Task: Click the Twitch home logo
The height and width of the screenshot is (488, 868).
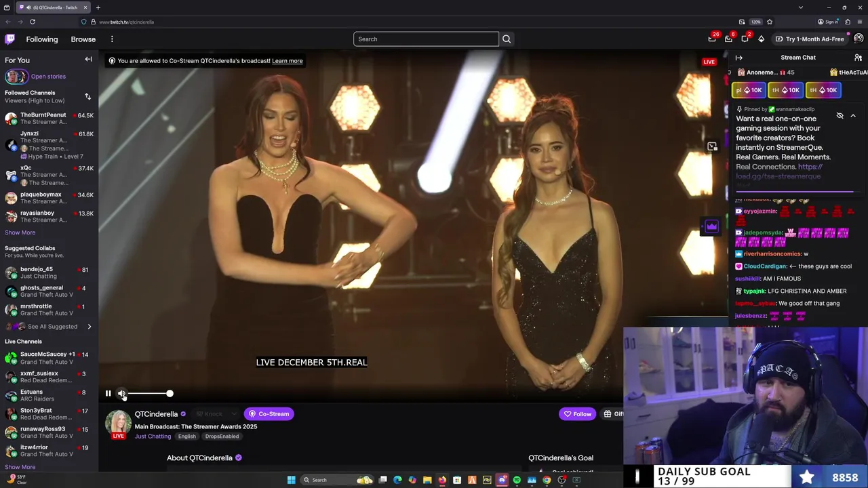Action: (9, 39)
